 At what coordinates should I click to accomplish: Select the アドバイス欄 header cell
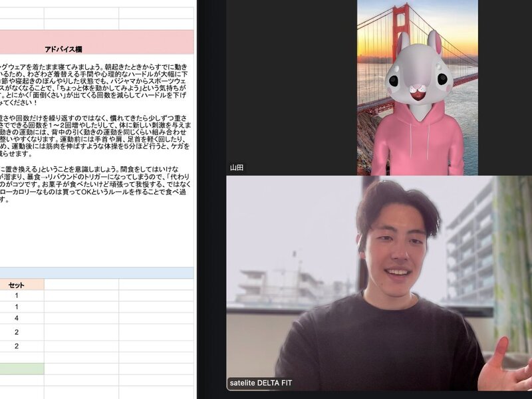97,49
